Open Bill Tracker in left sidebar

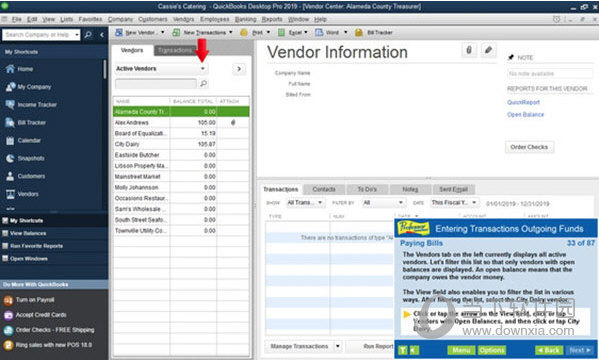tap(31, 122)
